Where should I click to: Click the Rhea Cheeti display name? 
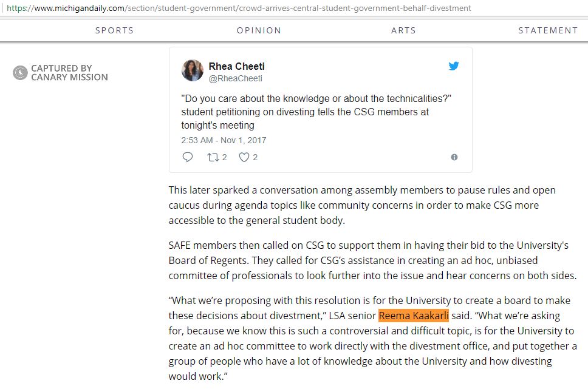point(236,66)
